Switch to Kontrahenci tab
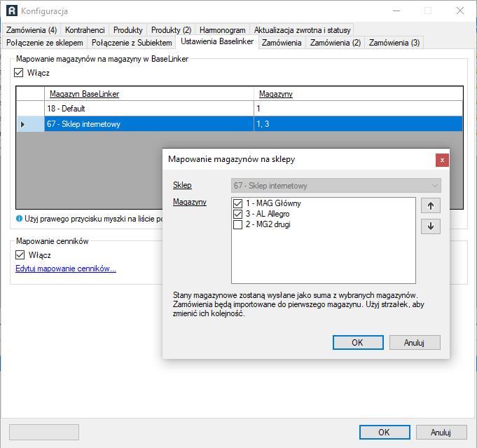Viewport: 477px width, 448px height. [x=85, y=30]
